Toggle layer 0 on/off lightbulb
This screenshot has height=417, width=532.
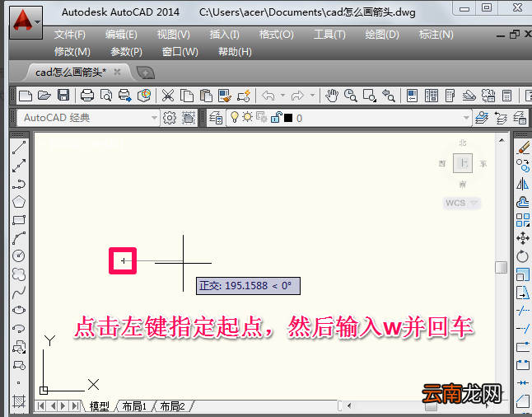(234, 117)
